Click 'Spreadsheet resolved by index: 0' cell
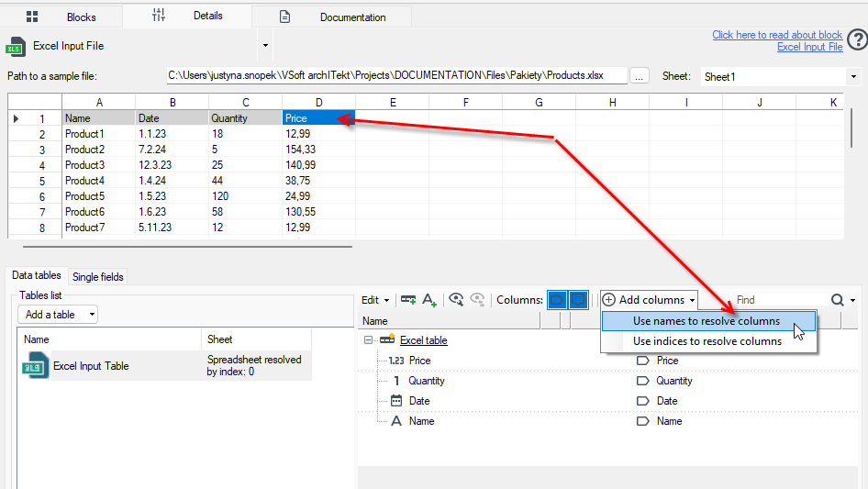 tap(256, 365)
